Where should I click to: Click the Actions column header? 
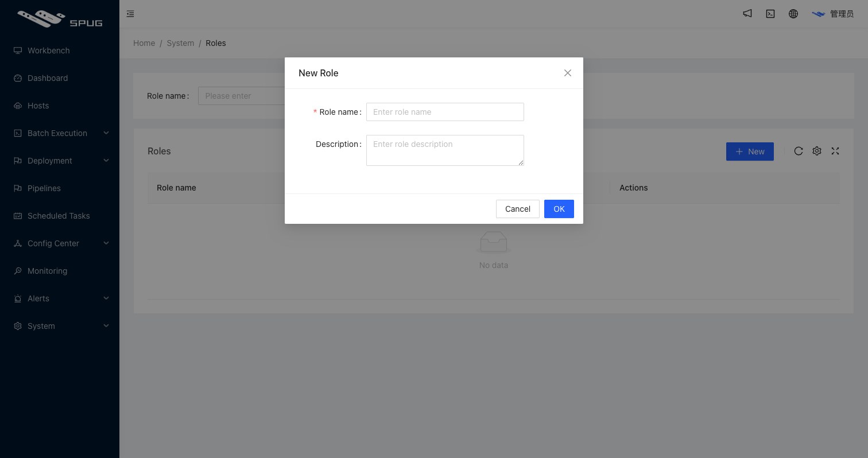[634, 188]
